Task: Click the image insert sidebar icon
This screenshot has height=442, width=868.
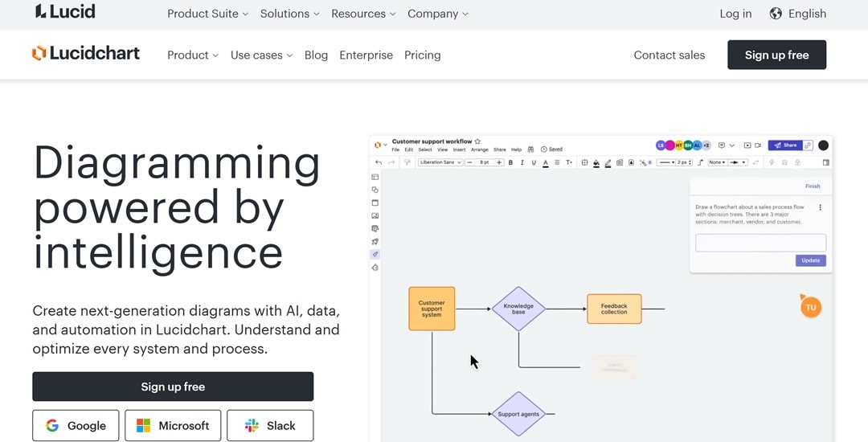Action: pos(375,215)
